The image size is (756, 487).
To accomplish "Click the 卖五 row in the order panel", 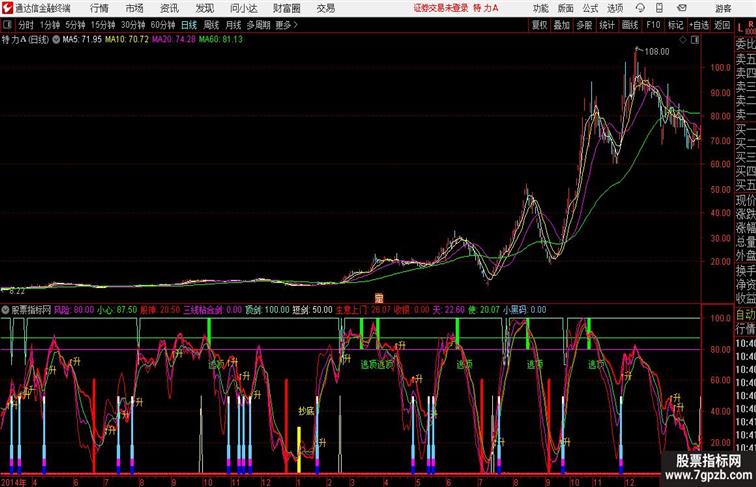I will click(x=745, y=59).
